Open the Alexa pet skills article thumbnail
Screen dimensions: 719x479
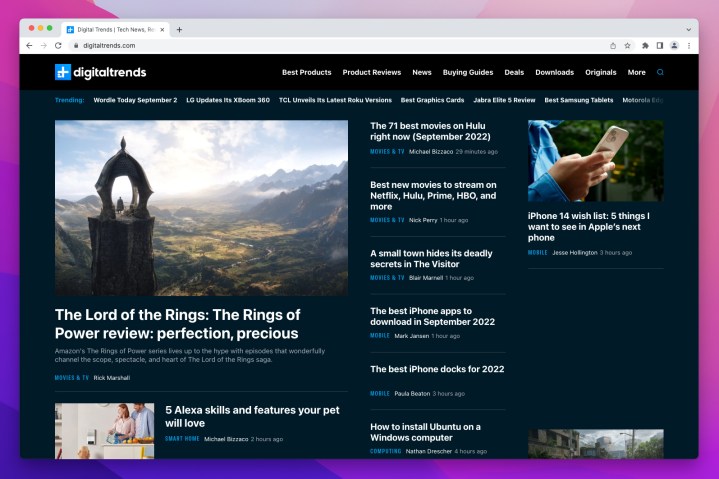[x=104, y=430]
